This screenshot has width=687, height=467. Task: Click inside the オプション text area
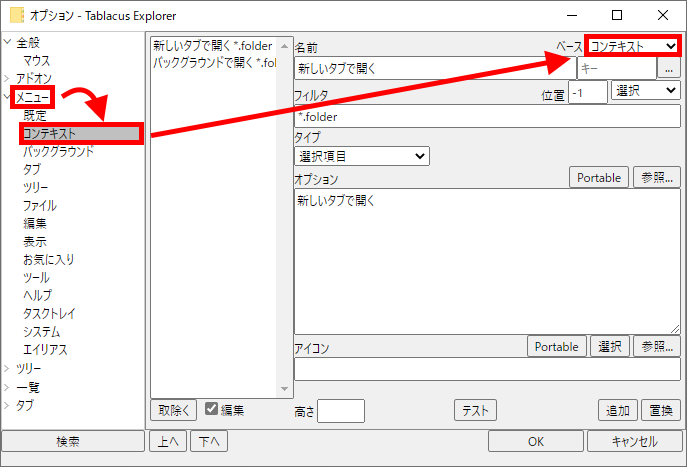(487, 262)
